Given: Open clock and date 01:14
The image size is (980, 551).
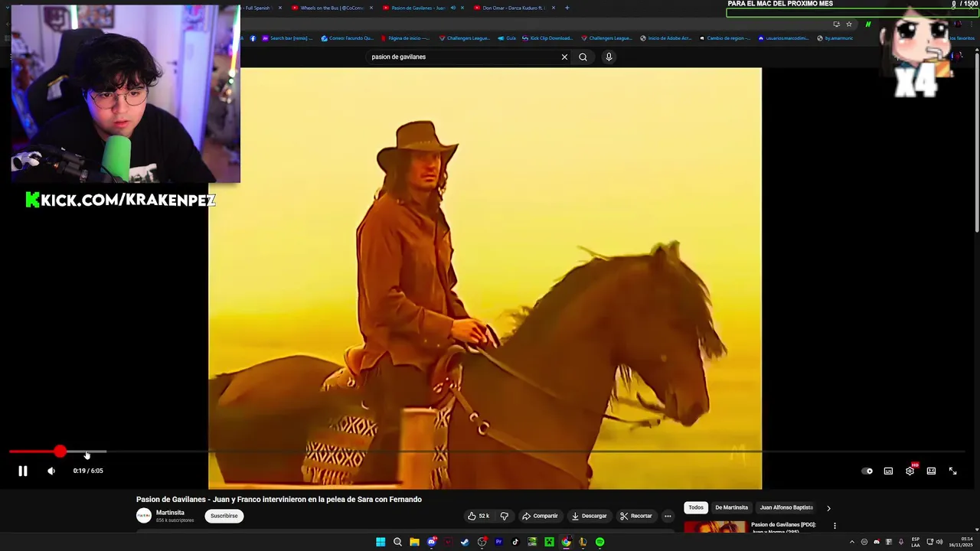Looking at the screenshot, I should coord(960,542).
